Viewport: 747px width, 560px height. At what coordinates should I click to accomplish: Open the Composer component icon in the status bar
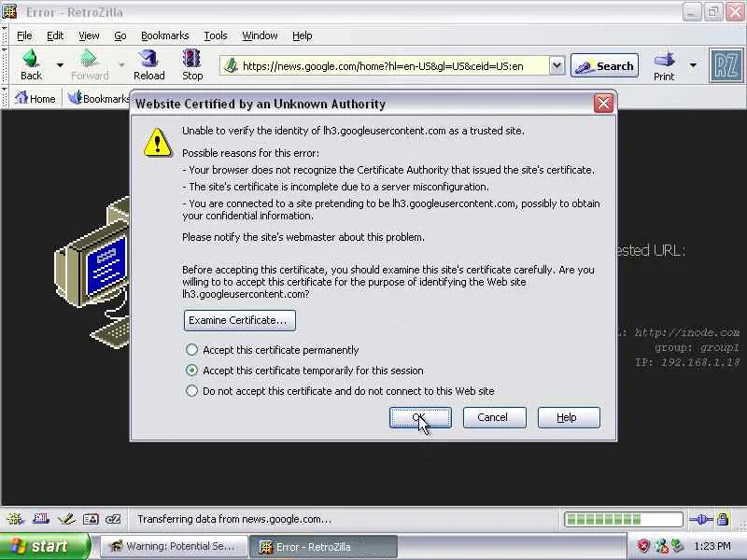tap(65, 519)
